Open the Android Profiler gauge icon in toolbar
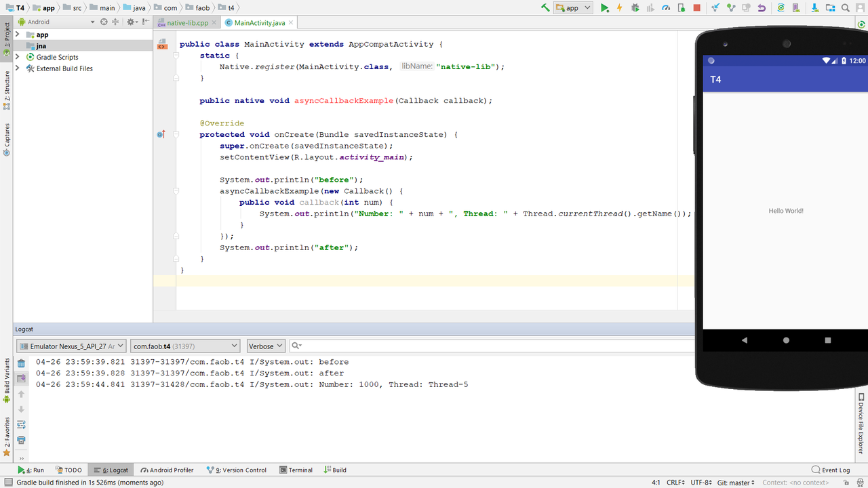Image resolution: width=868 pixels, height=488 pixels. tap(665, 8)
